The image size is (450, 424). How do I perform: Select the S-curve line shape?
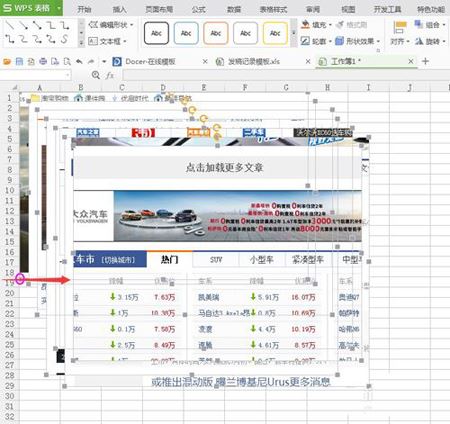pos(64,39)
